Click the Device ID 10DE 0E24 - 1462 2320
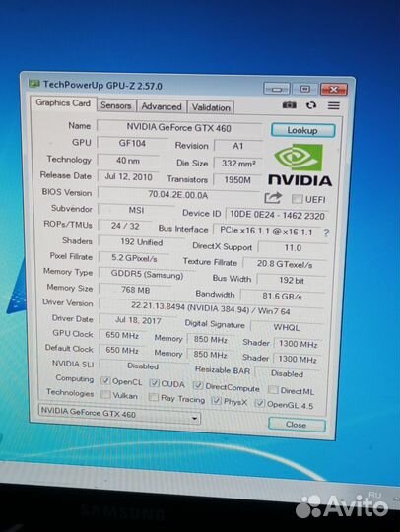The width and height of the screenshot is (400, 532). 277,215
